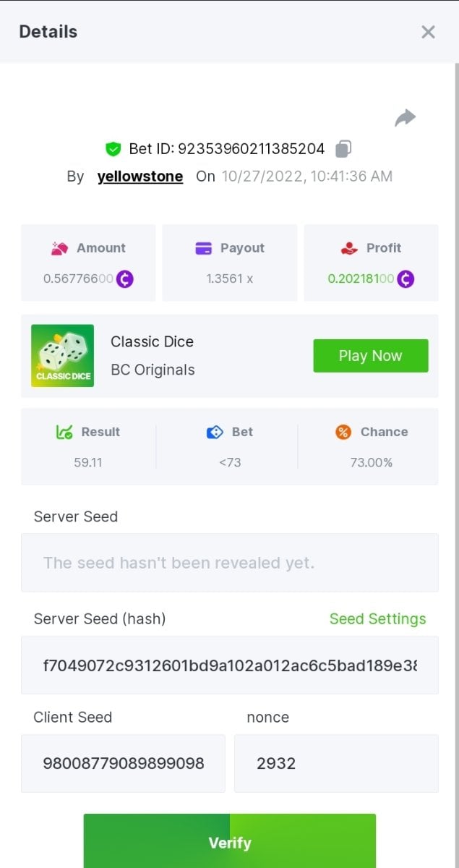This screenshot has width=459, height=868.
Task: Click the Result chart icon
Action: [x=64, y=432]
